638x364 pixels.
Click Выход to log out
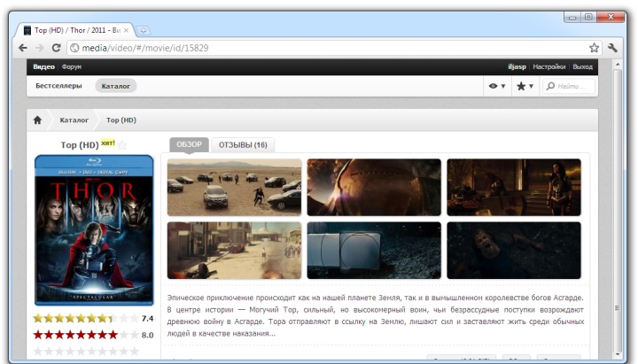coord(583,66)
